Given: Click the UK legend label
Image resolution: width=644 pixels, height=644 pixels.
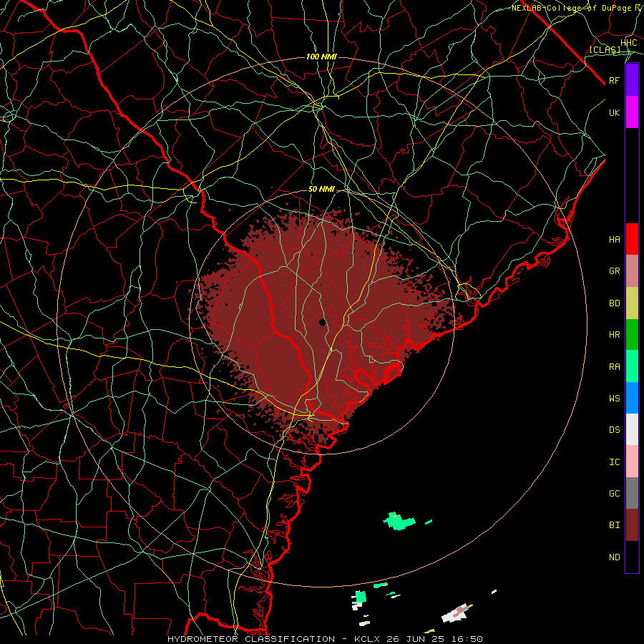Looking at the screenshot, I should click(615, 112).
